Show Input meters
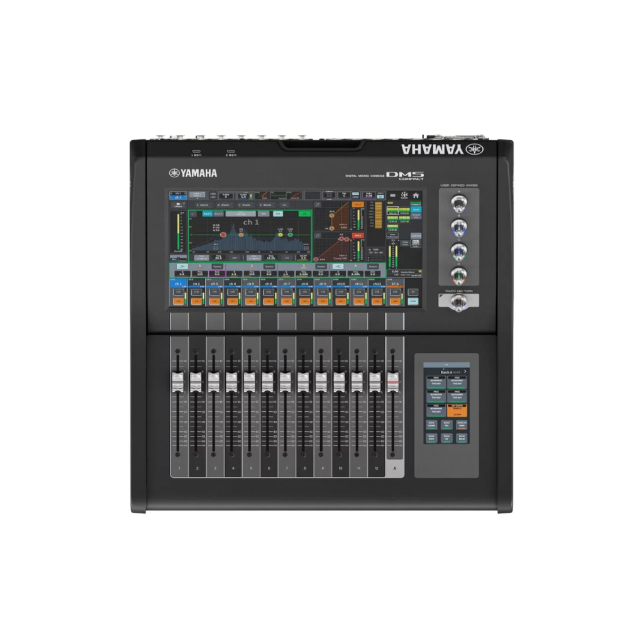The image size is (644, 644). [x=416, y=209]
